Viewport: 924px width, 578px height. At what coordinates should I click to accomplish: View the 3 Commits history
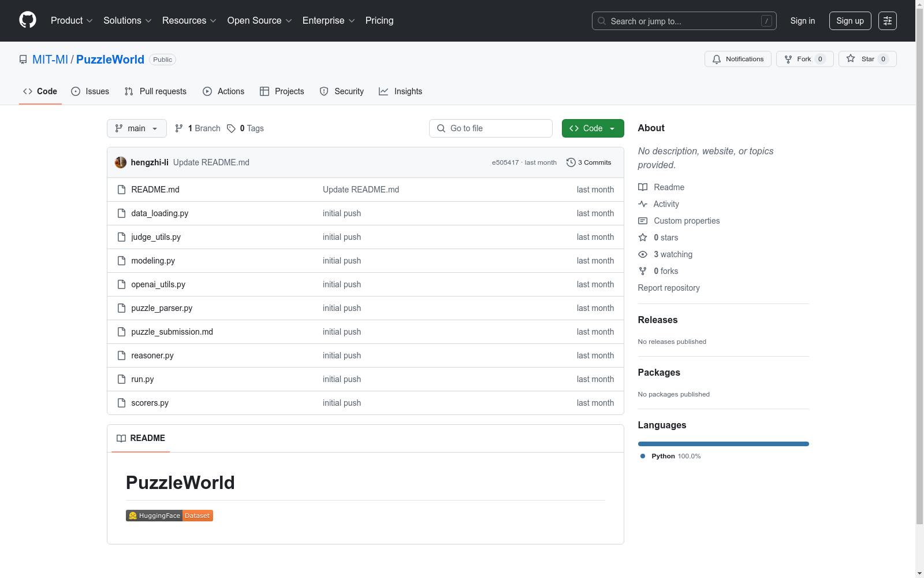[589, 162]
